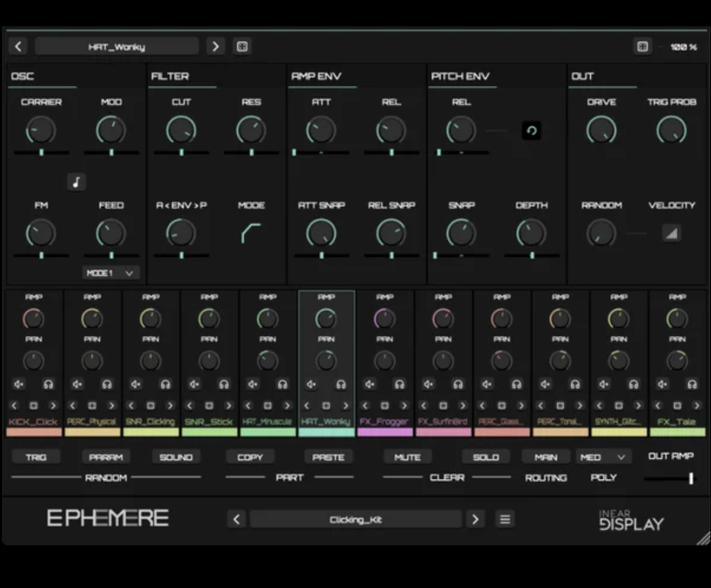Click the SOLO clear button
The height and width of the screenshot is (588, 711).
[485, 457]
